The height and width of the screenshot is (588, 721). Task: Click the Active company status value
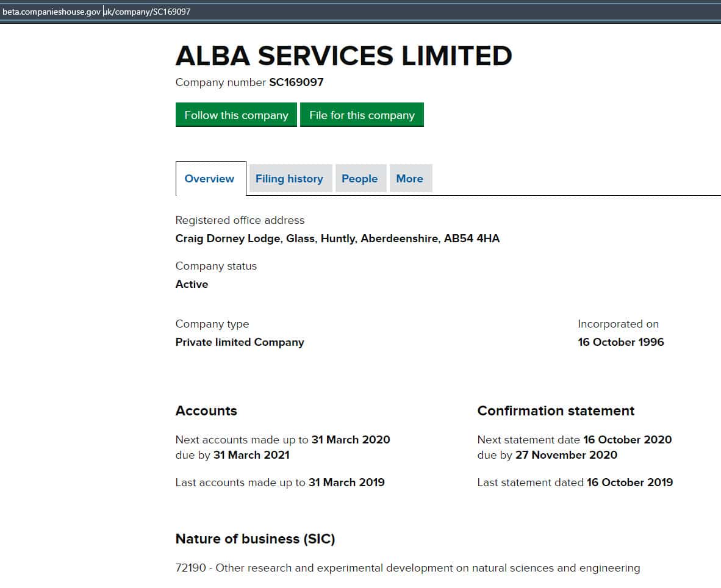point(192,284)
